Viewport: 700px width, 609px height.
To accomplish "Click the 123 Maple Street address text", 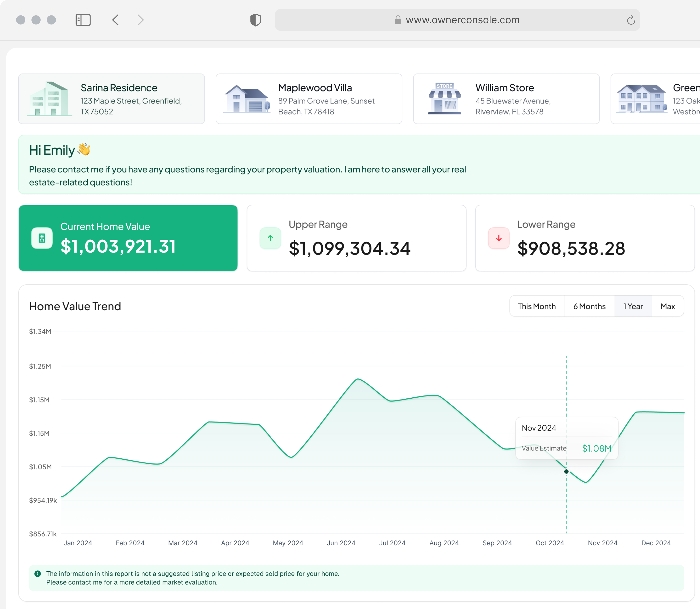I will click(x=131, y=106).
